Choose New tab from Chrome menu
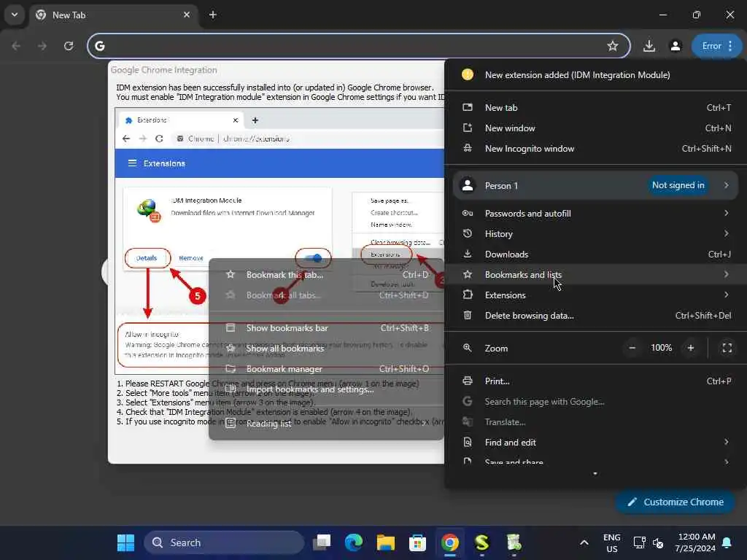747x560 pixels. (x=595, y=108)
